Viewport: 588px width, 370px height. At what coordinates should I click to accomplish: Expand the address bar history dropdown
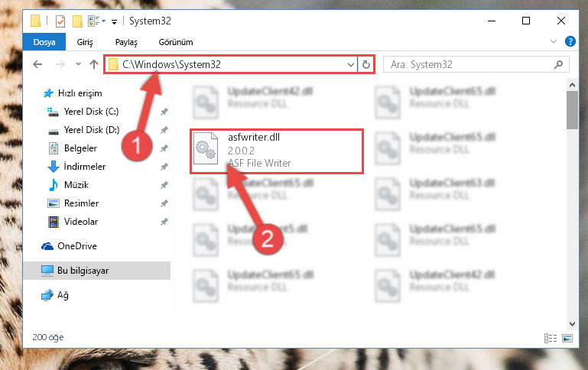351,65
